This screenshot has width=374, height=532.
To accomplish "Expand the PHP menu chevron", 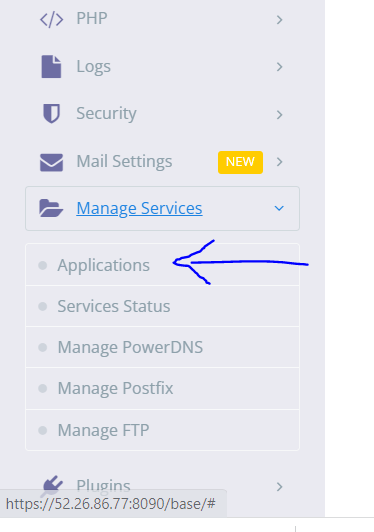I will [279, 20].
